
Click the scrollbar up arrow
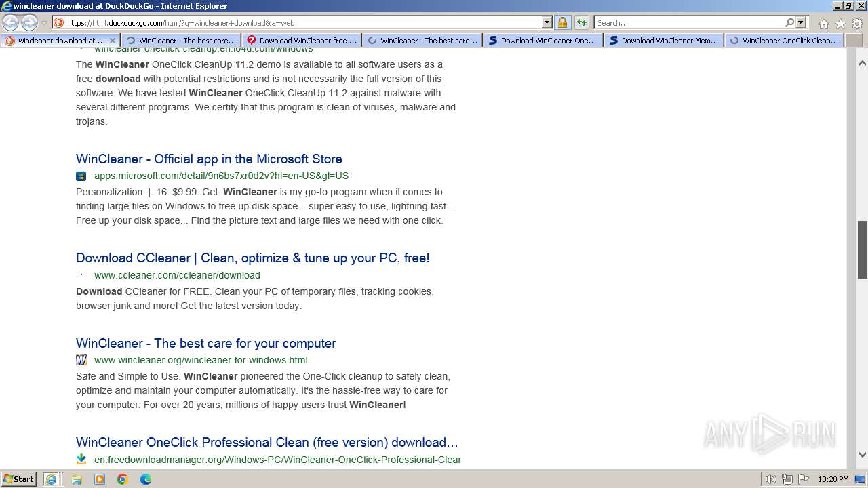coord(863,63)
